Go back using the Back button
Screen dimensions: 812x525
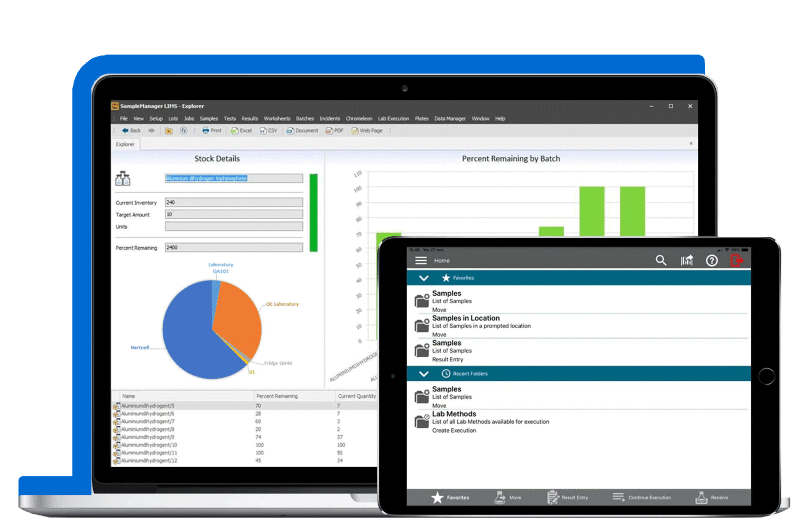[130, 130]
